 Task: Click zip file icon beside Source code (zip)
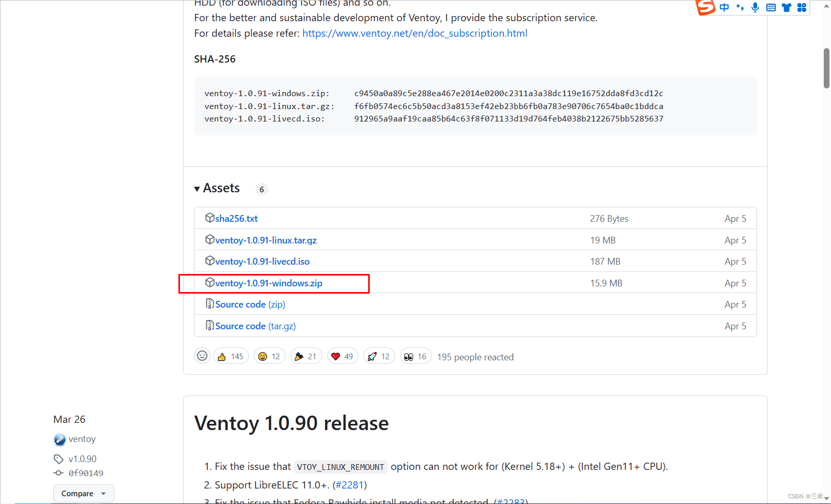[x=209, y=303]
